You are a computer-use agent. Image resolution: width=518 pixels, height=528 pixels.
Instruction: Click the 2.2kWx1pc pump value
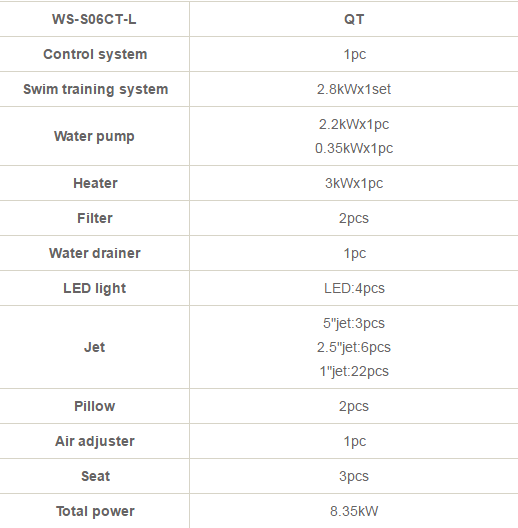pos(354,124)
